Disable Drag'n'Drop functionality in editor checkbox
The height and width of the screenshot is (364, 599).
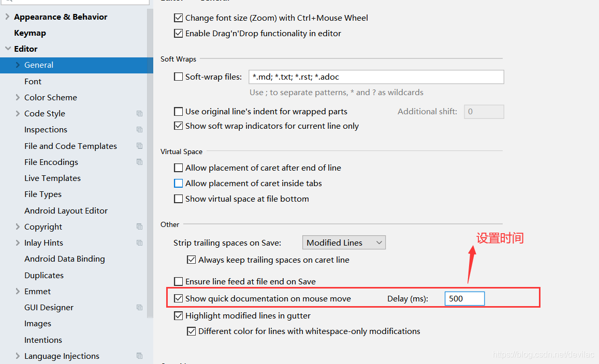[x=179, y=33]
